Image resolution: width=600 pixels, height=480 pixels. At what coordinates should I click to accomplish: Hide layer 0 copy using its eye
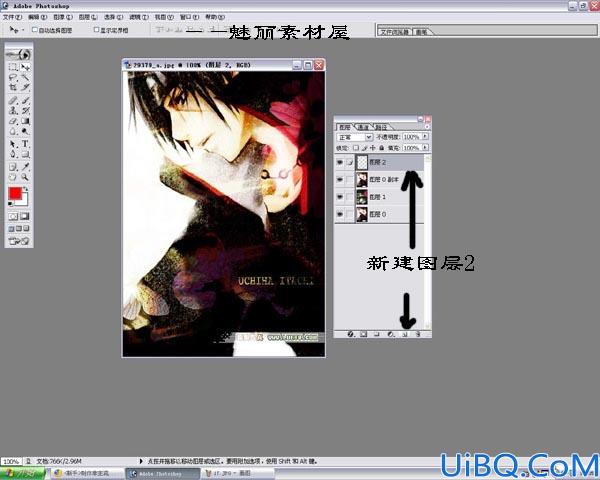point(339,180)
